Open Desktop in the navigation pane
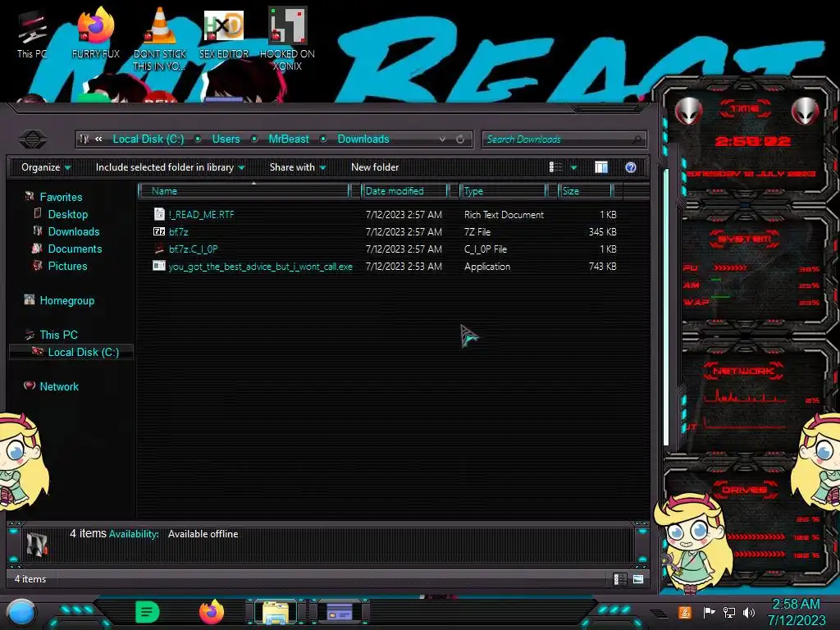 click(68, 214)
